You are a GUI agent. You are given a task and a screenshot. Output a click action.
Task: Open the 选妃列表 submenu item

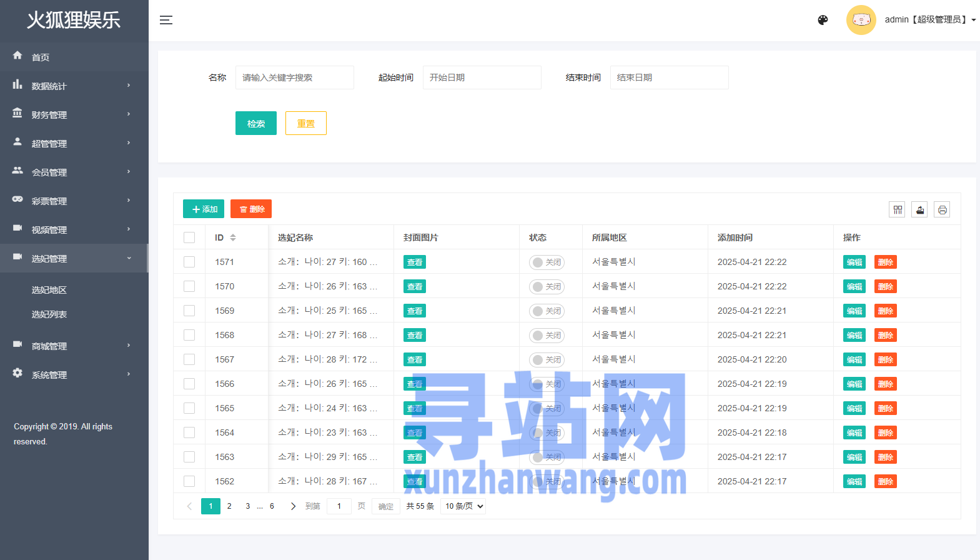[74, 314]
